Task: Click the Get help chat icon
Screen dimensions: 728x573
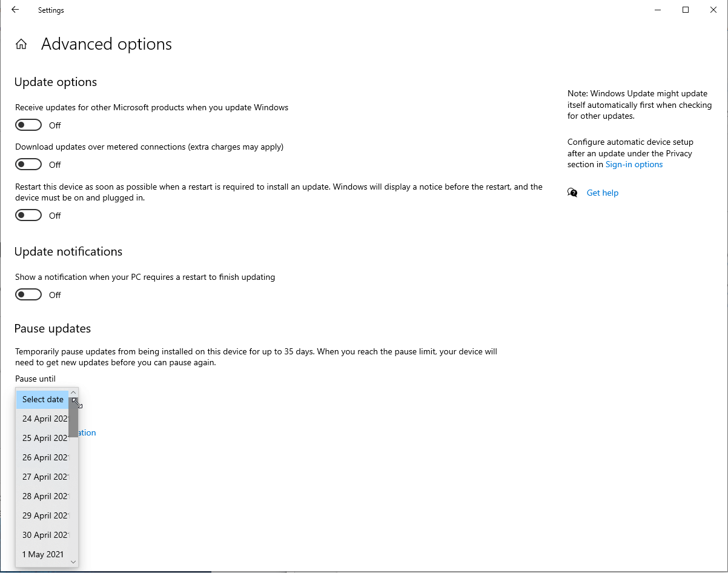Action: tap(572, 193)
